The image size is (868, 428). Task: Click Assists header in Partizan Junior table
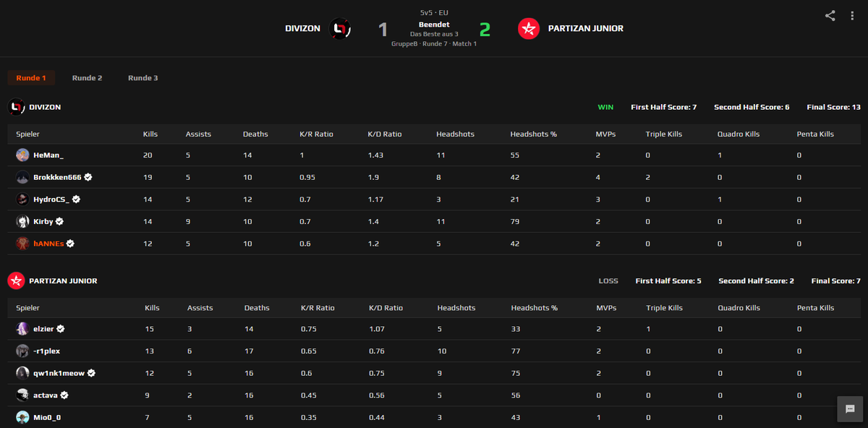click(x=200, y=308)
